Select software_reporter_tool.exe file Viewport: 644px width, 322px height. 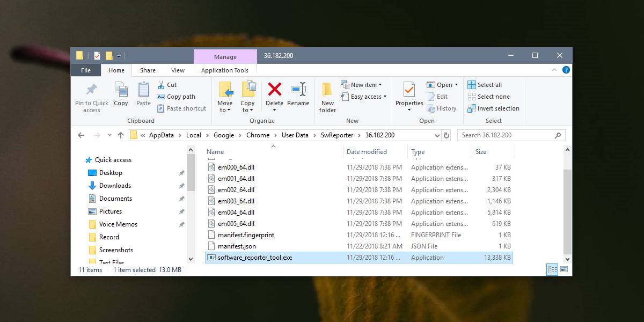(x=359, y=258)
